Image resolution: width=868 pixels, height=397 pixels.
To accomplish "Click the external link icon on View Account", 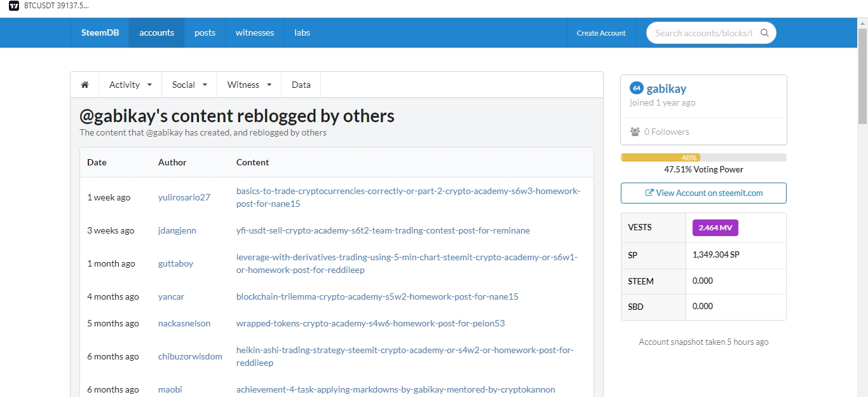I will point(649,193).
